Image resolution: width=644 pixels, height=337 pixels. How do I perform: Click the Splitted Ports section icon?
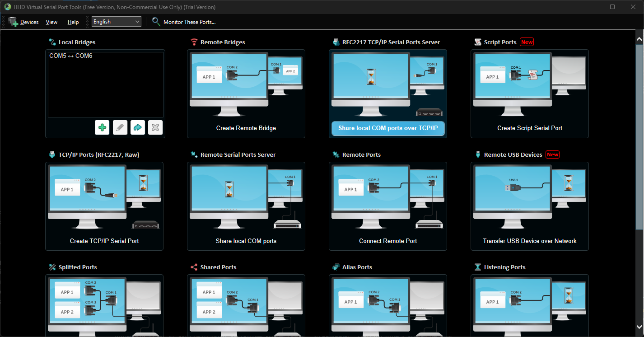tap(52, 267)
